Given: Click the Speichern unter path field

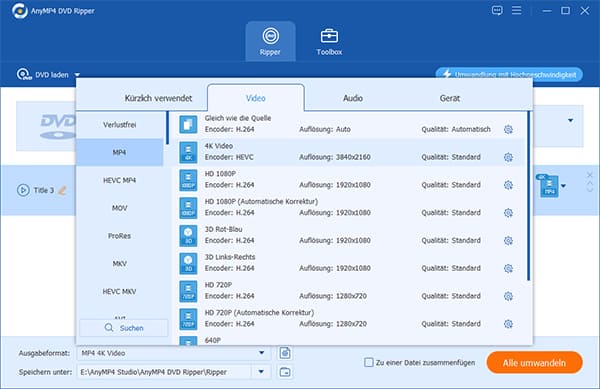Looking at the screenshot, I should 165,372.
